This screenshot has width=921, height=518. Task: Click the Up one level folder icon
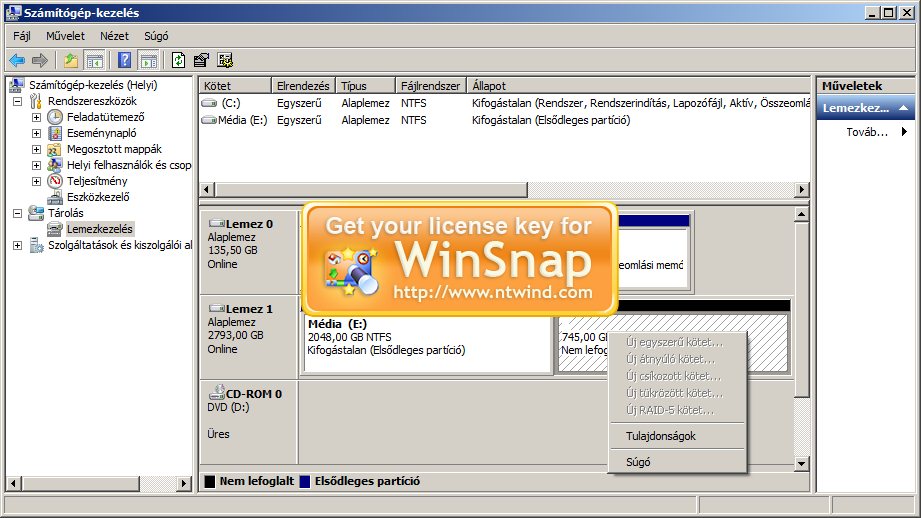71,60
